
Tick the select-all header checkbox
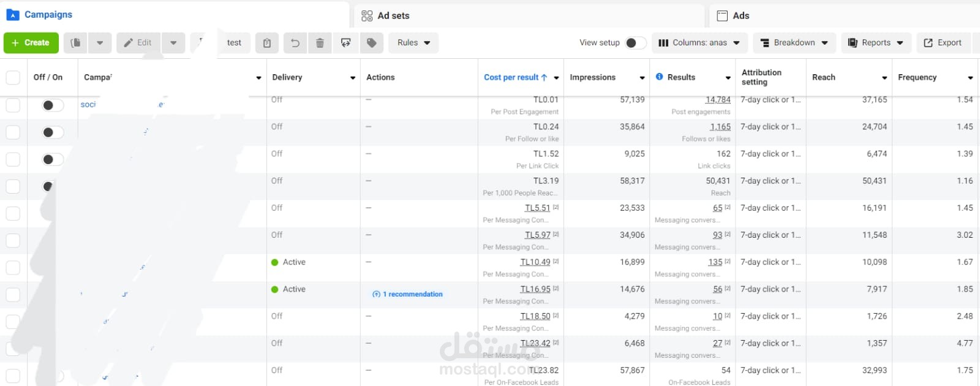point(13,77)
